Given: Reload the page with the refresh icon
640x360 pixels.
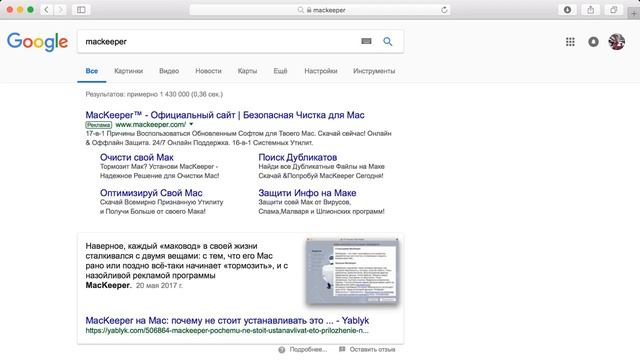Looking at the screenshot, I should (x=444, y=10).
